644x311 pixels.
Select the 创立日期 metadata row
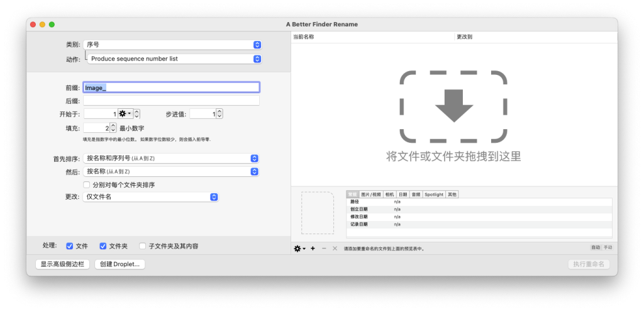coord(479,210)
